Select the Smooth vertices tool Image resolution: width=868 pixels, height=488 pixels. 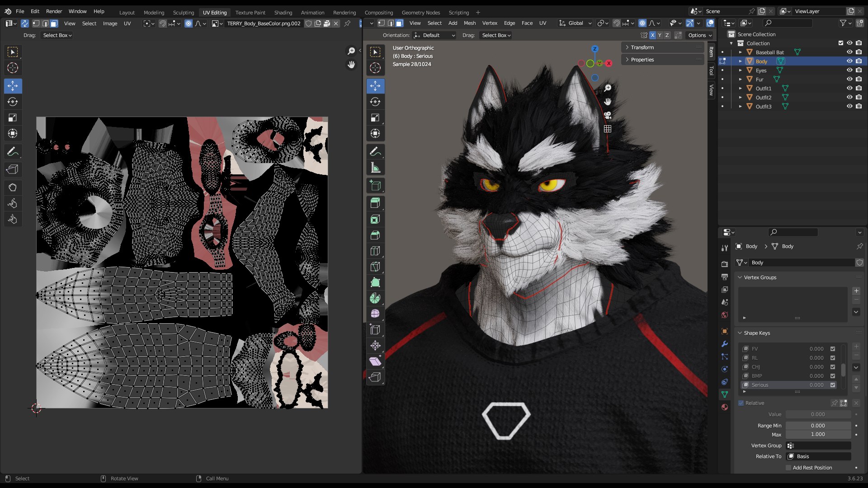point(375,314)
